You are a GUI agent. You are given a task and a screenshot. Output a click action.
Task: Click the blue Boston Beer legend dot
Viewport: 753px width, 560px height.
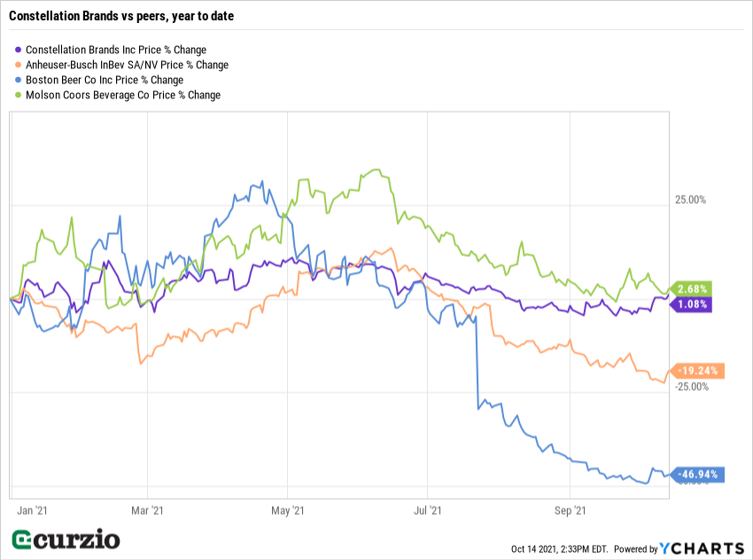click(19, 80)
